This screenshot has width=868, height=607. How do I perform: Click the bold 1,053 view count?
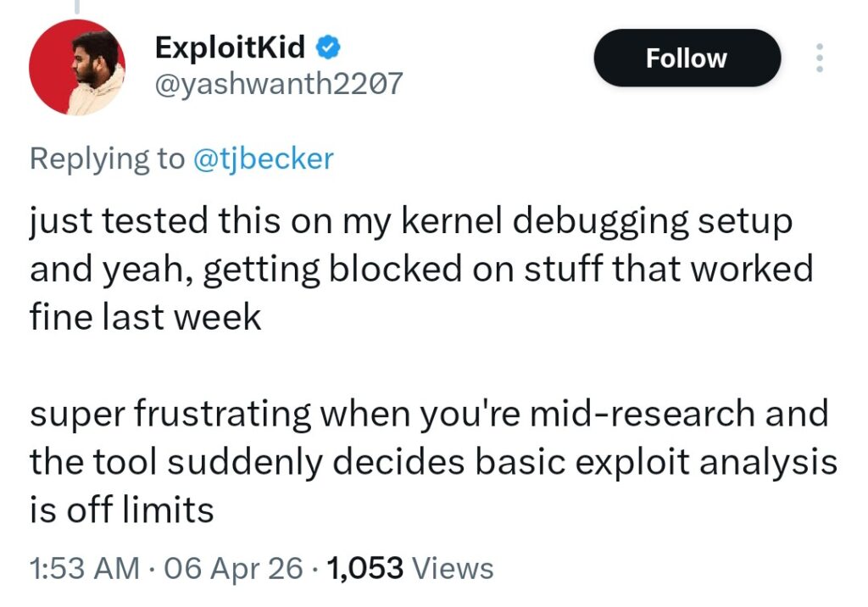click(364, 567)
